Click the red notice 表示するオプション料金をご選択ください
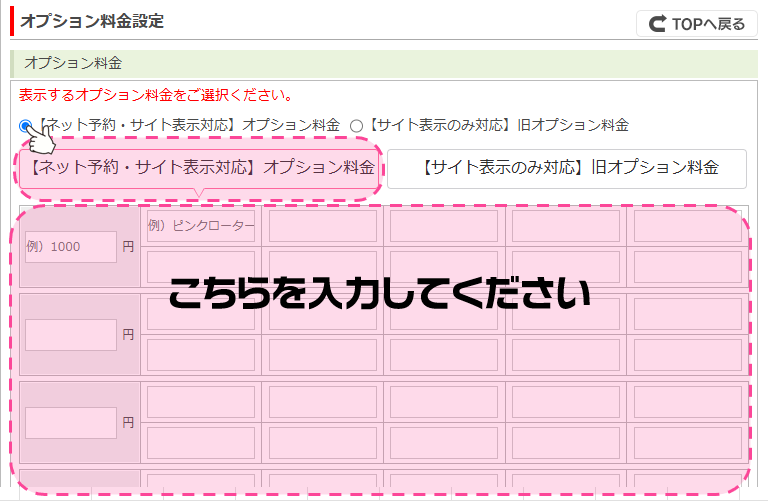This screenshot has width=768, height=501. point(155,95)
